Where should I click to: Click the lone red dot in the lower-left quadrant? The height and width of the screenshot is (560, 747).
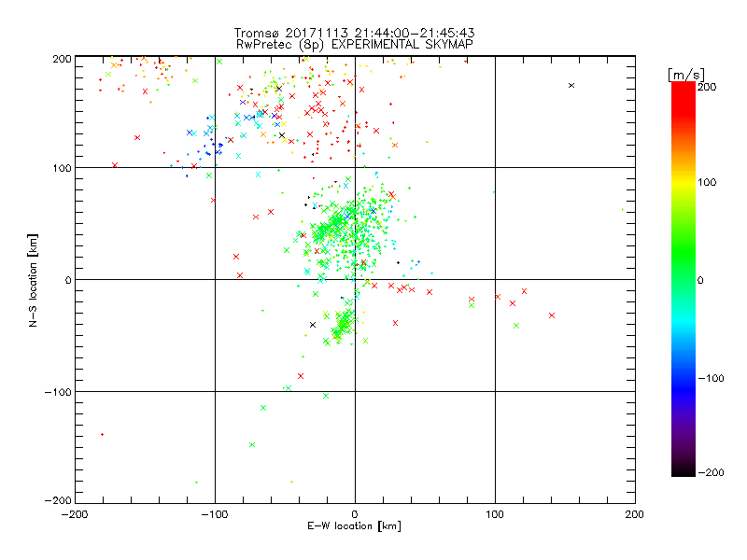pos(102,434)
